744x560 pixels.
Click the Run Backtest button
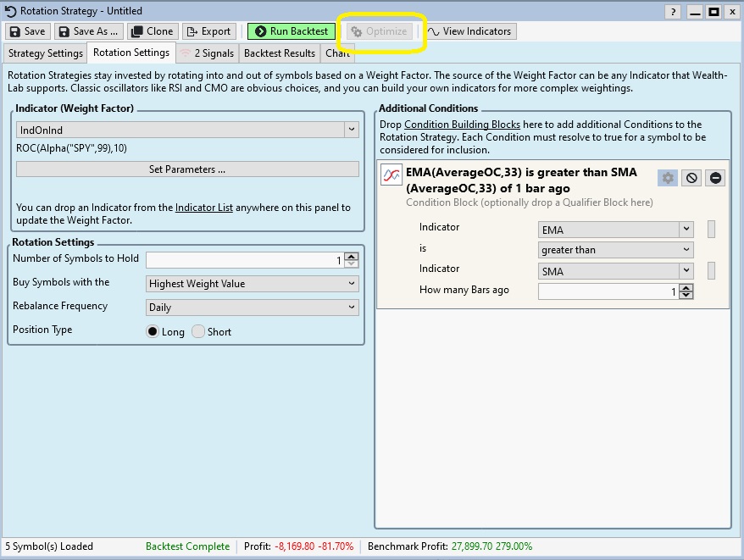click(x=291, y=31)
